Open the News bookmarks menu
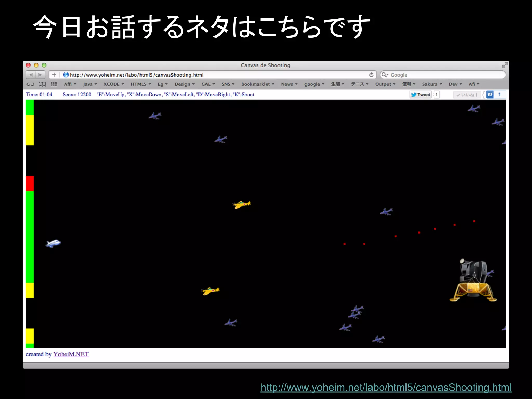Image resolution: width=532 pixels, height=399 pixels. click(x=289, y=84)
